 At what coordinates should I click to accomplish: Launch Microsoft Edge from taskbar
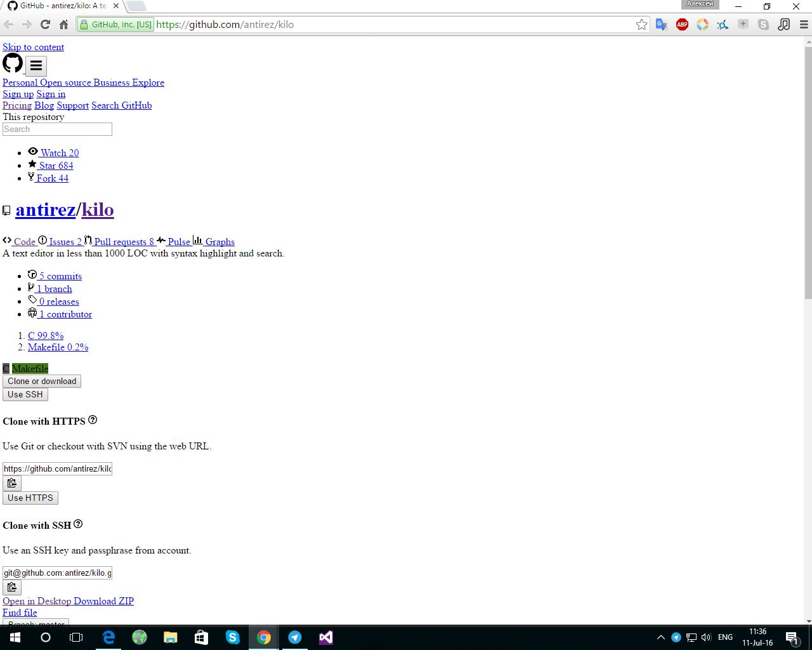tap(108, 637)
